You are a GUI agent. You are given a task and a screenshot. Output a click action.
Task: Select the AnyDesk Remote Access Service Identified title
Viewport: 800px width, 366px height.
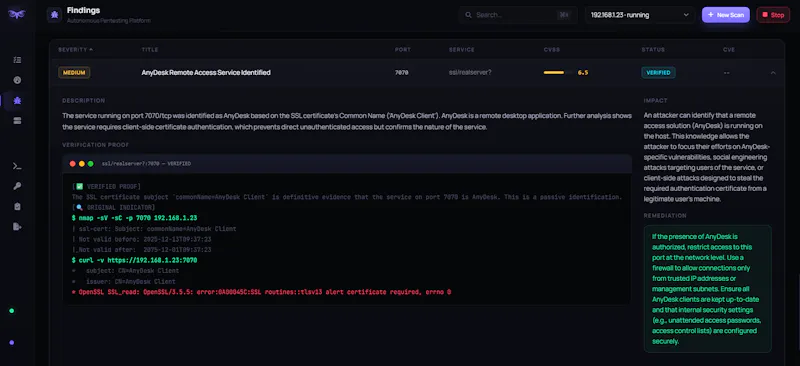pyautogui.click(x=206, y=72)
